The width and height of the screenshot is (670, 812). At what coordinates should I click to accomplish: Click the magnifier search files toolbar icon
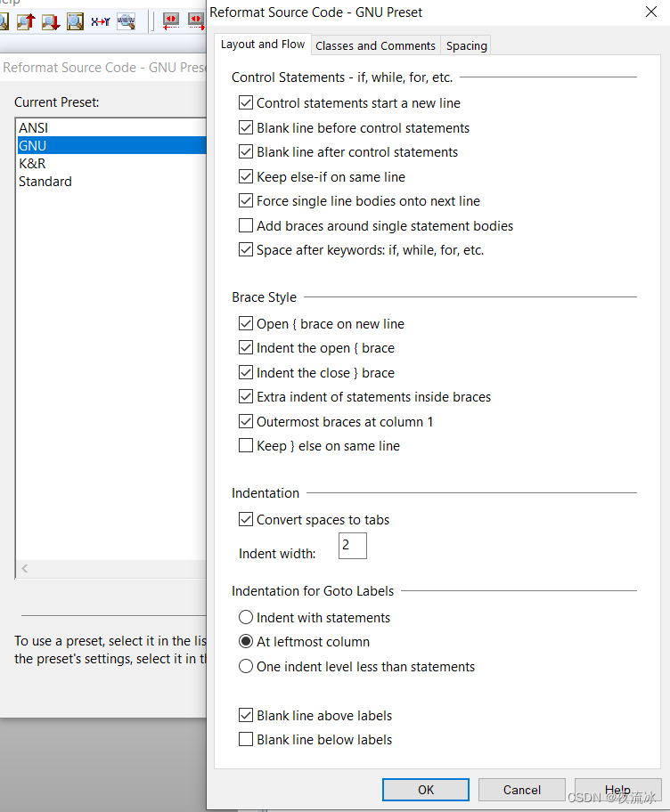[75, 20]
